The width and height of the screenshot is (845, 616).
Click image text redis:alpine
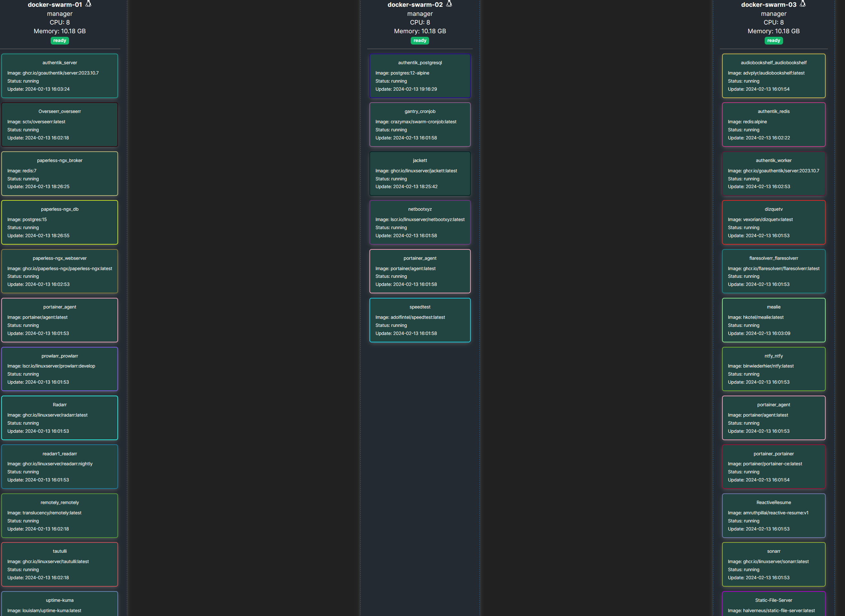755,122
